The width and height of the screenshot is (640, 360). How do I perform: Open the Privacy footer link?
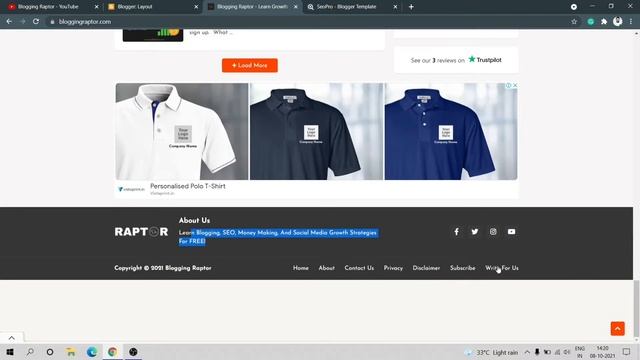coord(393,268)
